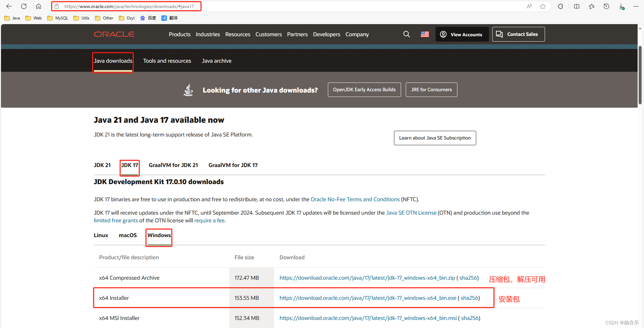Image resolution: width=644 pixels, height=328 pixels.
Task: Open the 百度 bookmark
Action: click(148, 18)
